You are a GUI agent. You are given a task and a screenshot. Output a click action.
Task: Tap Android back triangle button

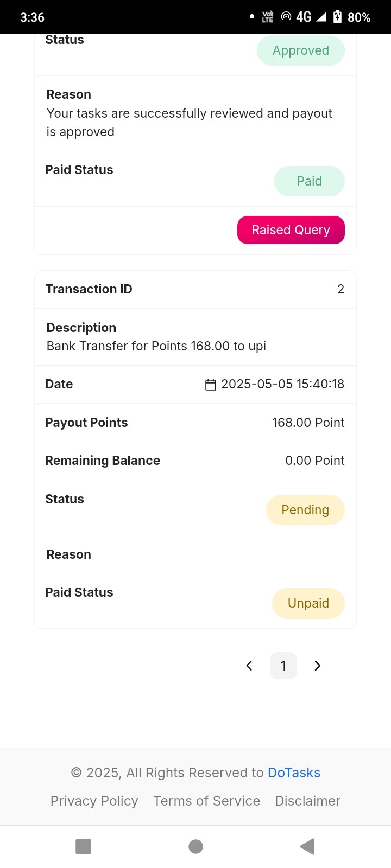(x=307, y=846)
